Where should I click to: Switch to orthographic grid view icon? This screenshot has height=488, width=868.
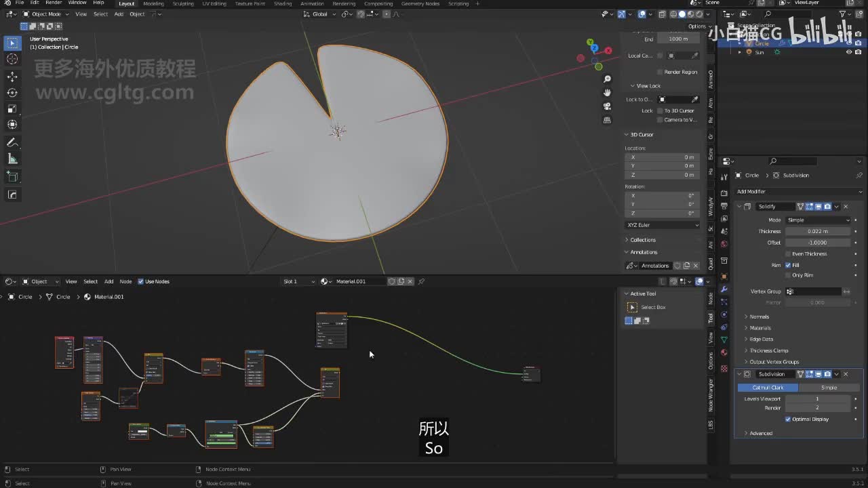tap(607, 120)
